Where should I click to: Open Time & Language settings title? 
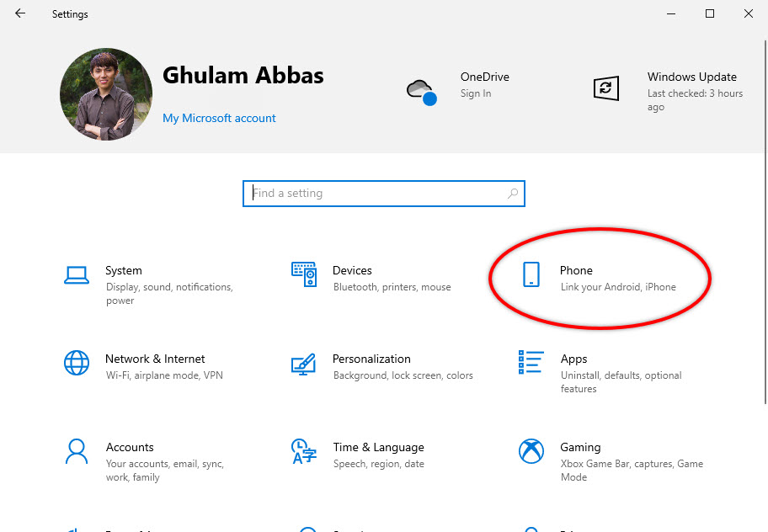379,447
